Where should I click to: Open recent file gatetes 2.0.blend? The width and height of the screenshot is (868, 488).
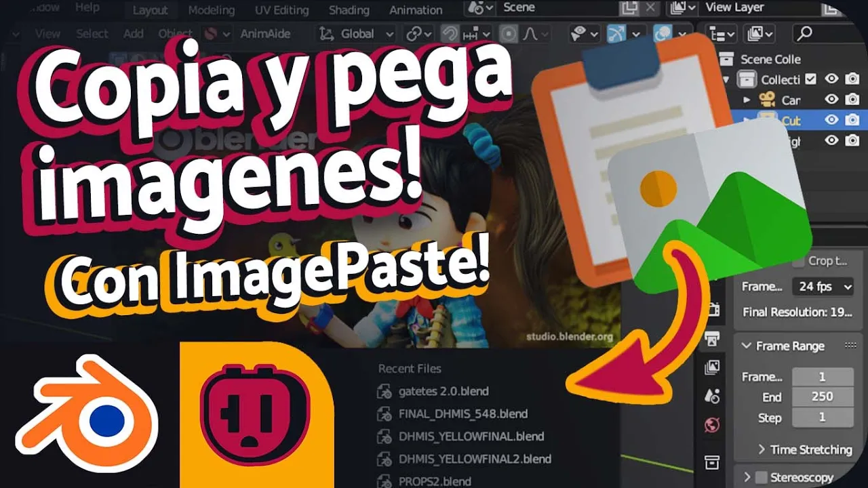pyautogui.click(x=433, y=391)
